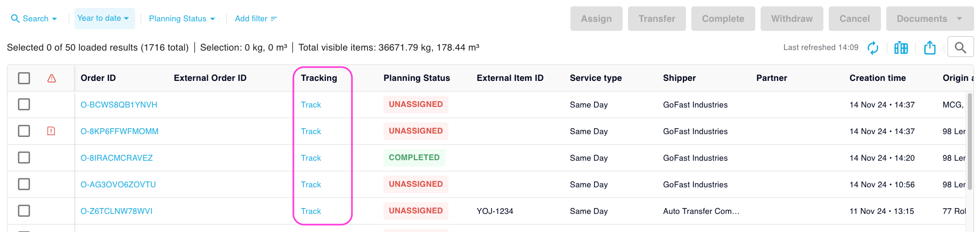Expand the Planning Status filter dropdown

[x=182, y=19]
